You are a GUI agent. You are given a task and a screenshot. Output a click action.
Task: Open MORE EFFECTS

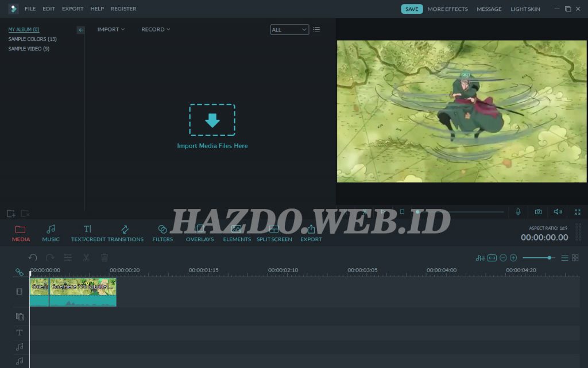pyautogui.click(x=447, y=9)
